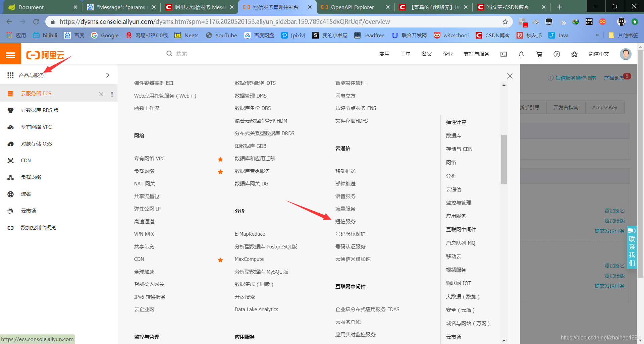This screenshot has height=344, width=644.
Task: Open 备案 menu in top bar
Action: (427, 54)
